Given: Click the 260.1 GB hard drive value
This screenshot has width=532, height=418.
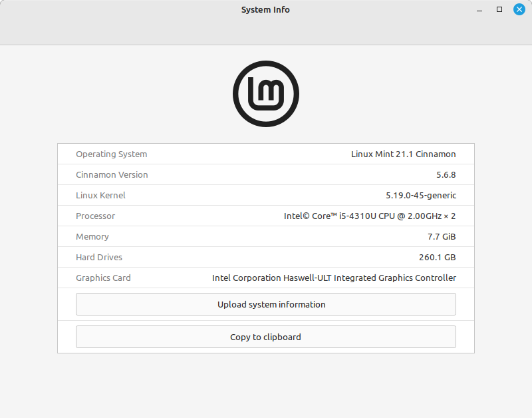Looking at the screenshot, I should tap(437, 258).
